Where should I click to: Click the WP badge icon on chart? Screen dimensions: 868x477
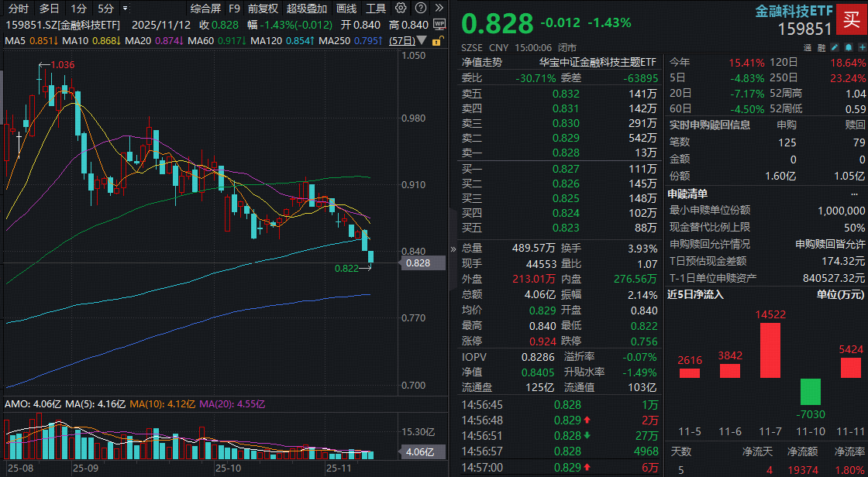(439, 24)
